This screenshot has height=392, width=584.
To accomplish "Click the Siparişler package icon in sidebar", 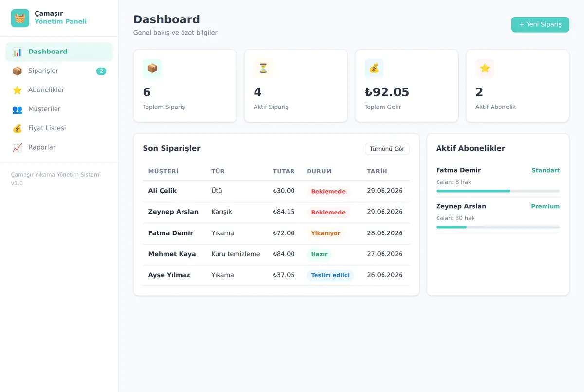I will [x=18, y=71].
